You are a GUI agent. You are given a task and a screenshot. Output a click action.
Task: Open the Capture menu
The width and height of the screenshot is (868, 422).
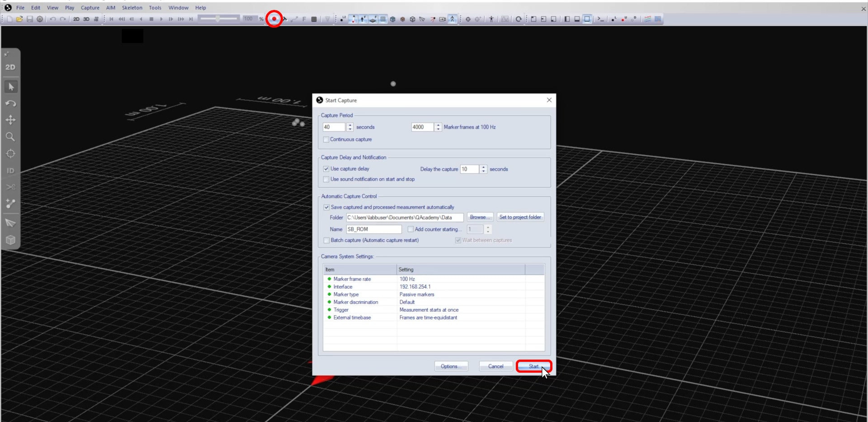(90, 8)
